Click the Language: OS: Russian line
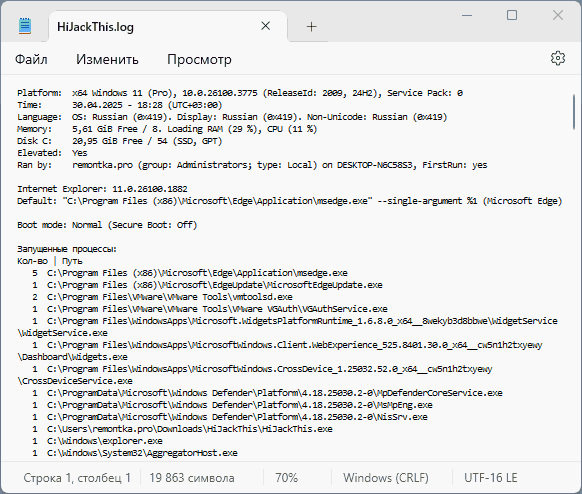 232,117
